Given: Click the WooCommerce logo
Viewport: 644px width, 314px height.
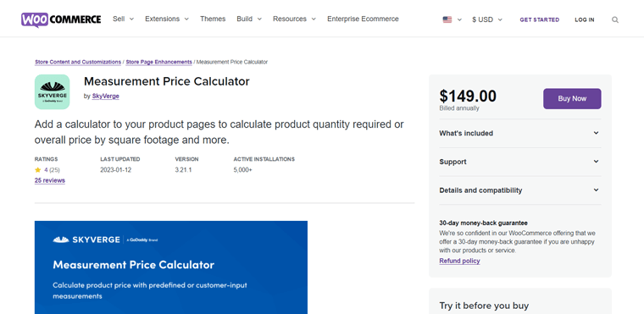Looking at the screenshot, I should pos(61,19).
